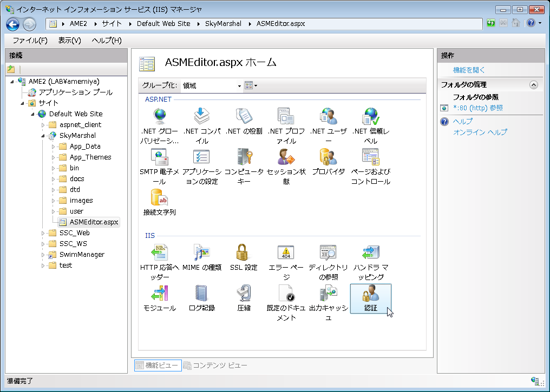This screenshot has height=392, width=550.
Task: Collapse the フォルダの管理 section chevron
Action: tap(534, 85)
